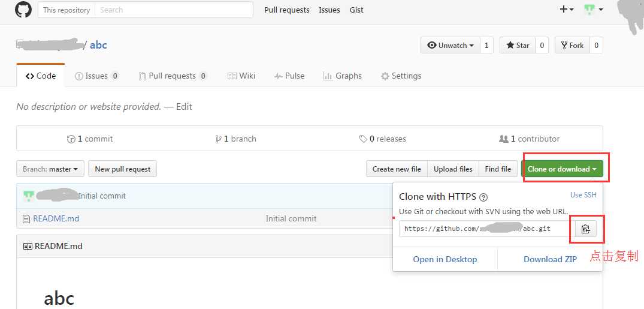
Task: Click Open in Desktop
Action: point(445,259)
